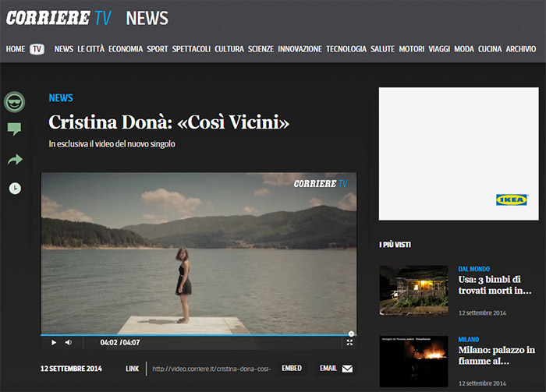Click the clock icon in sidebar
This screenshot has width=546, height=392.
coord(15,188)
